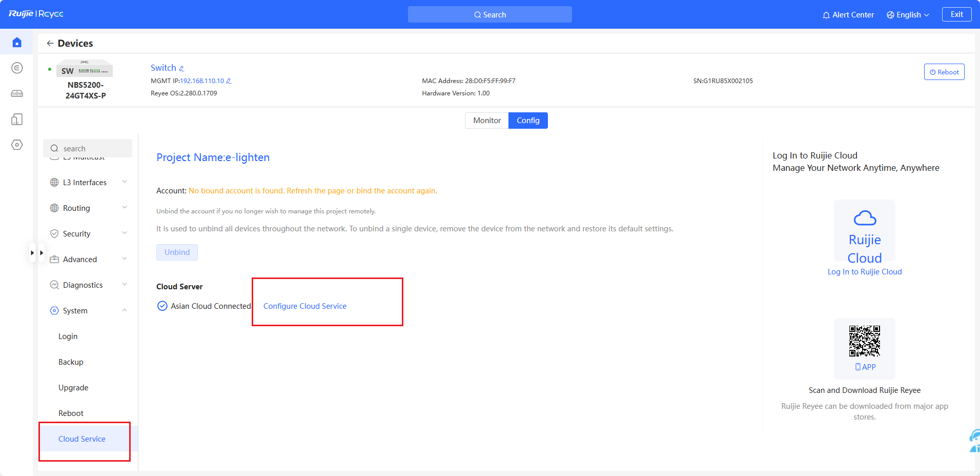Focus the top Search bar
The width and height of the screenshot is (980, 476).
[x=489, y=14]
